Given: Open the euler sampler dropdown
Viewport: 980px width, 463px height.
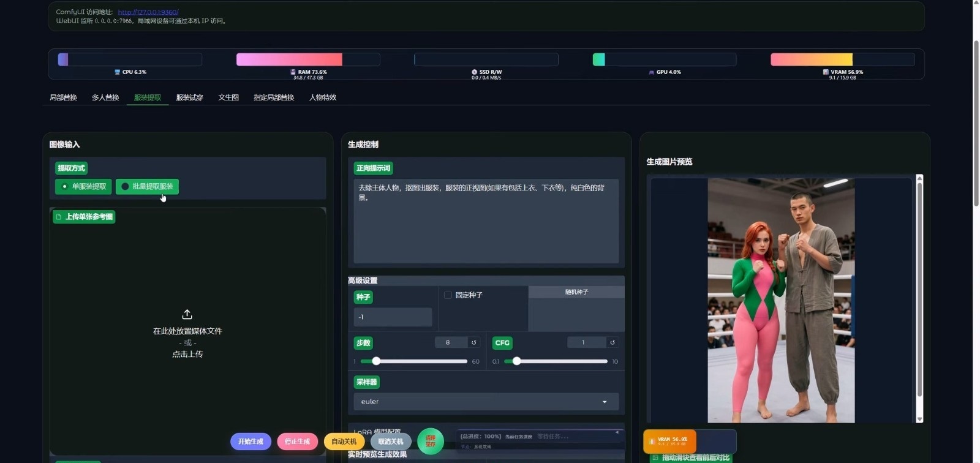Looking at the screenshot, I should (486, 402).
